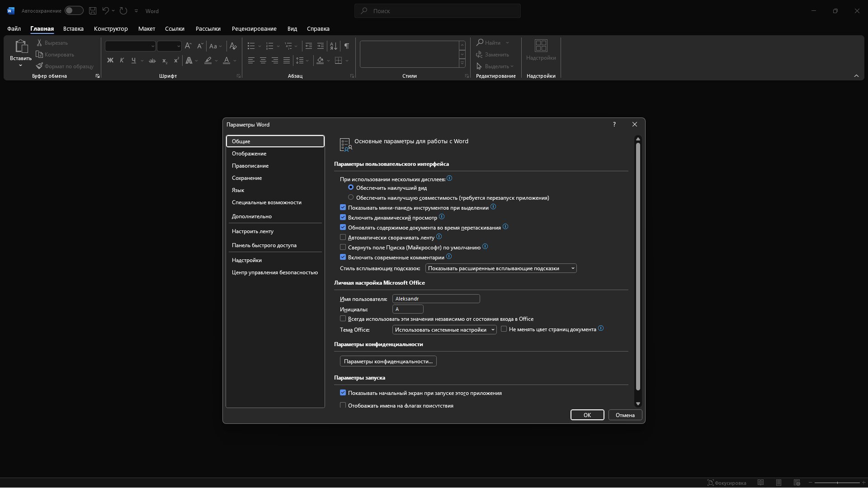Switch to the Вставка ribbon tab
The image size is (868, 488).
(x=73, y=28)
